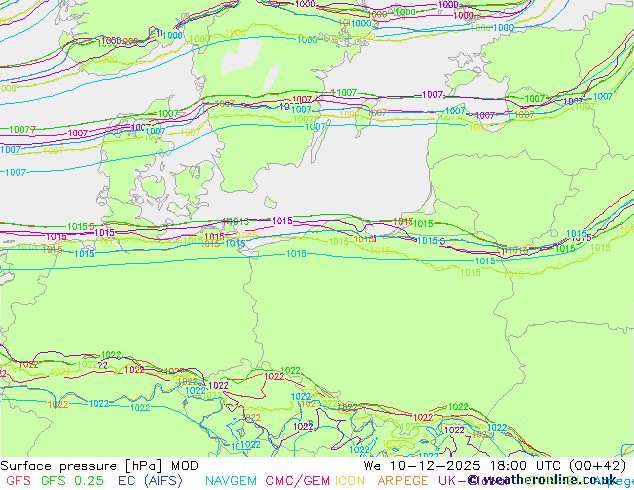Select the green 'GFS 0.25' legend label

[72, 481]
